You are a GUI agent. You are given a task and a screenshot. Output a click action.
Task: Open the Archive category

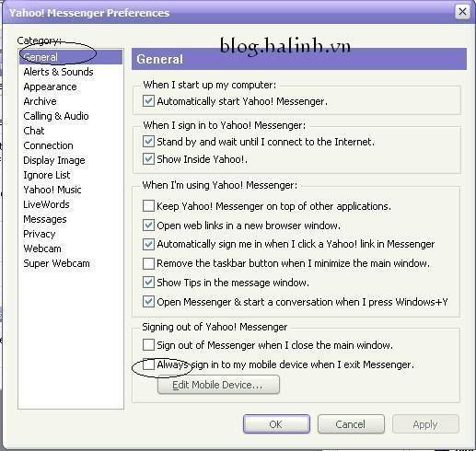pyautogui.click(x=40, y=101)
